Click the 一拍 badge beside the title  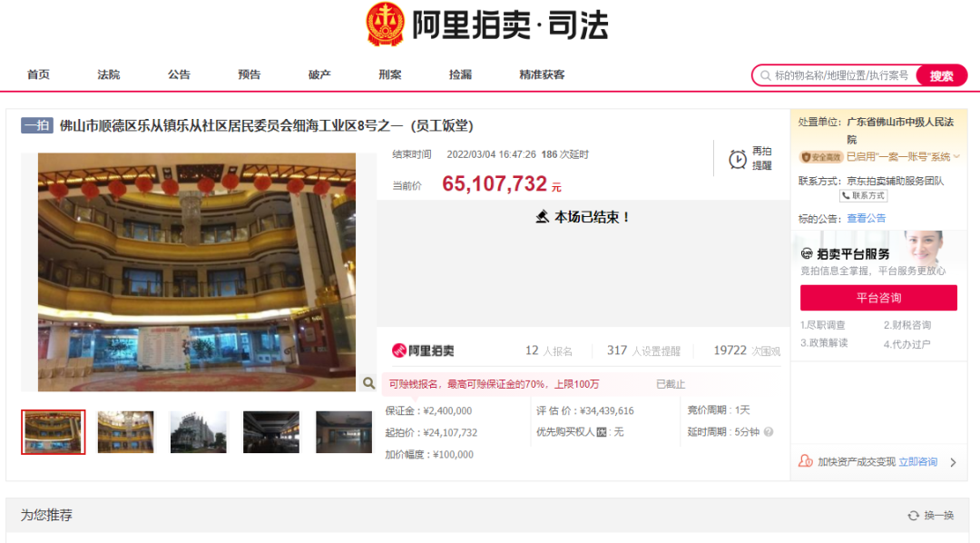point(37,125)
